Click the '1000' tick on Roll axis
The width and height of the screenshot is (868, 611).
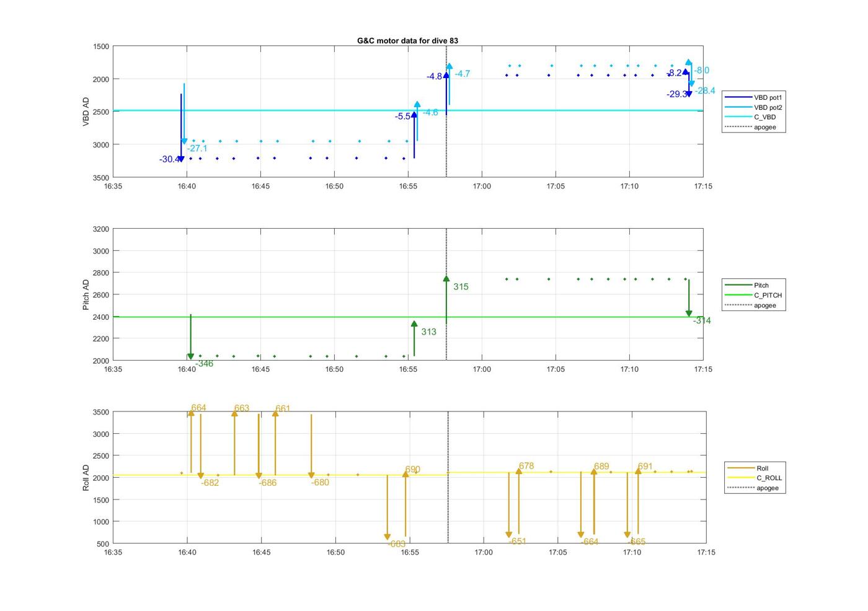point(100,522)
